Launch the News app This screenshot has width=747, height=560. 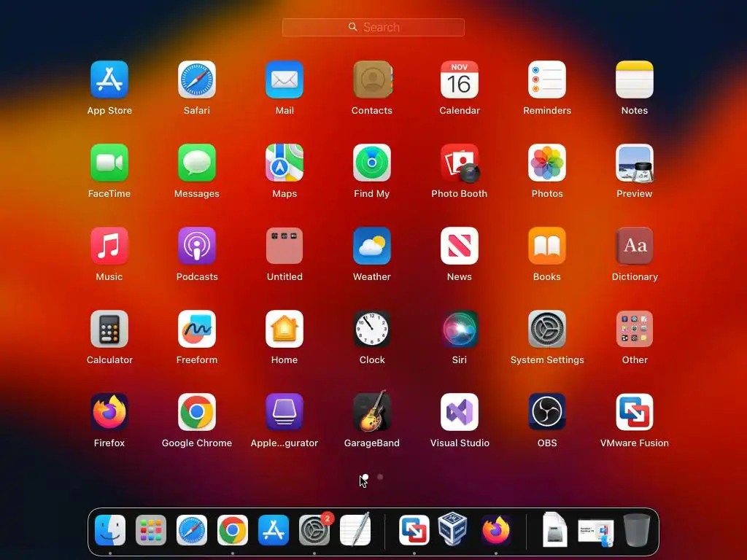[460, 246]
